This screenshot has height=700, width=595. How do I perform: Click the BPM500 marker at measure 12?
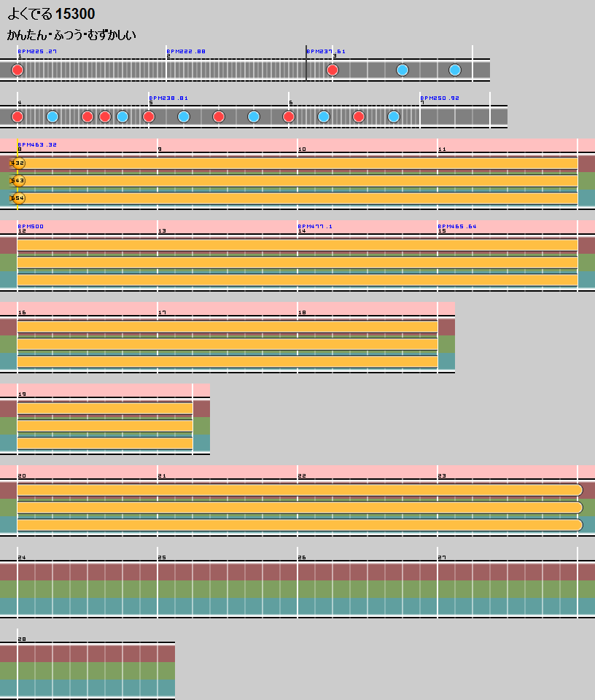point(31,226)
